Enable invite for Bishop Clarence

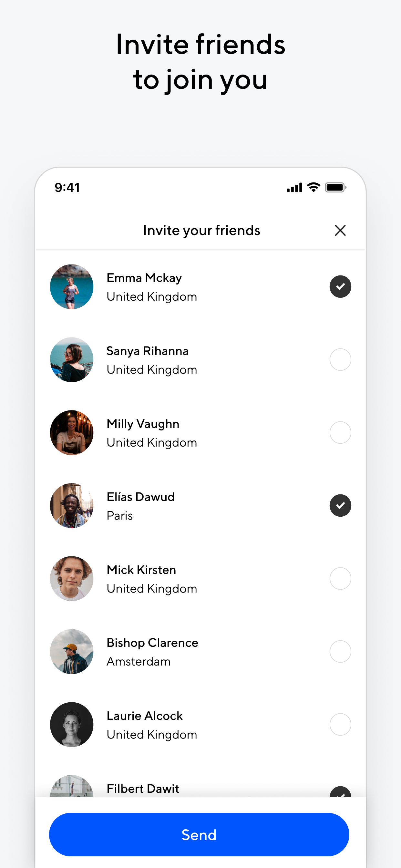pyautogui.click(x=340, y=651)
